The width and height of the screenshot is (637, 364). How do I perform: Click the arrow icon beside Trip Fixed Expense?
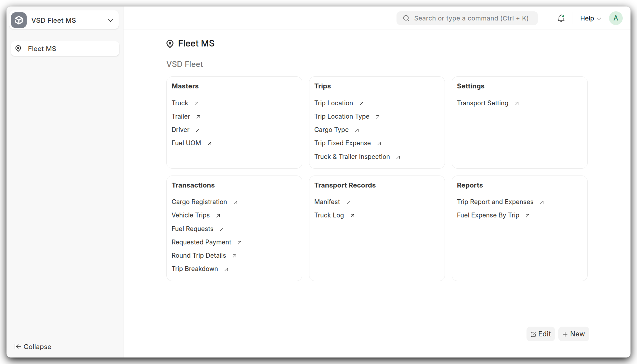pos(379,144)
